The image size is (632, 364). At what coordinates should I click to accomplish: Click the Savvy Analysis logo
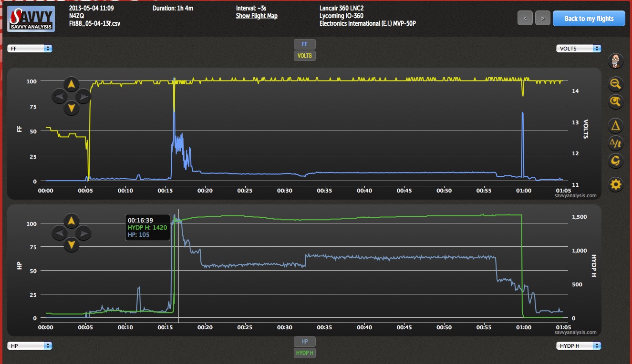pyautogui.click(x=31, y=19)
